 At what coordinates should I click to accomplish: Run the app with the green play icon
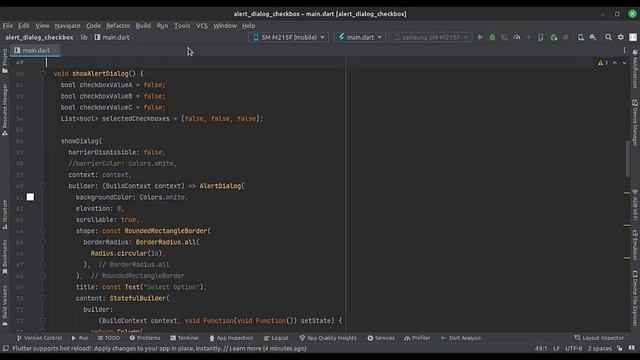(480, 37)
